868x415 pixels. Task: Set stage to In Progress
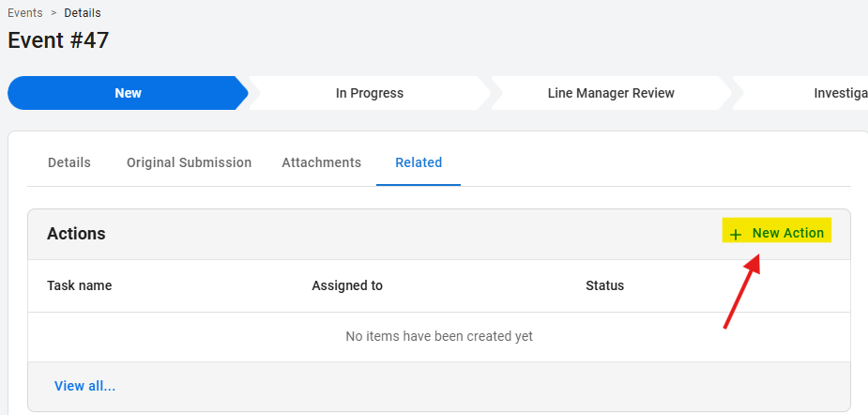click(x=370, y=93)
